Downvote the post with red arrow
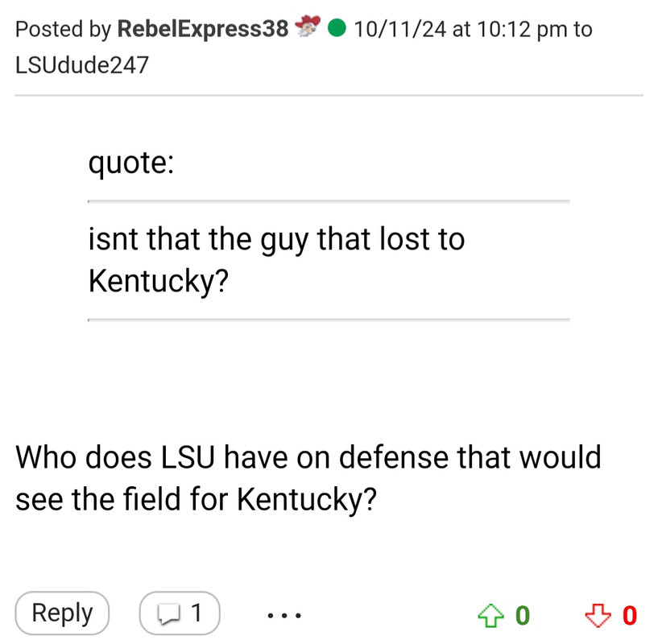Screen dimensions: 658x644 coord(598,616)
